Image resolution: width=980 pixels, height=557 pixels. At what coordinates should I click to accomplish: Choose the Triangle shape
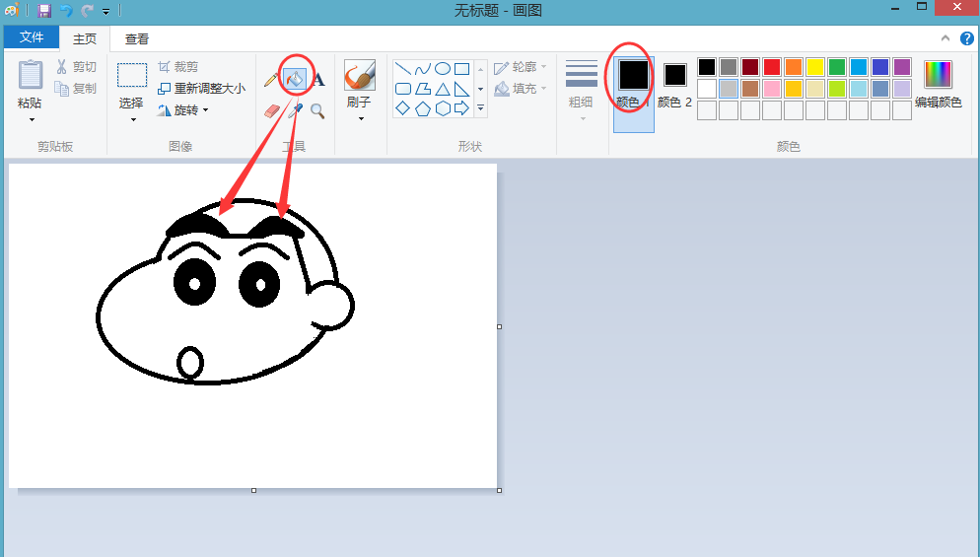[x=442, y=89]
